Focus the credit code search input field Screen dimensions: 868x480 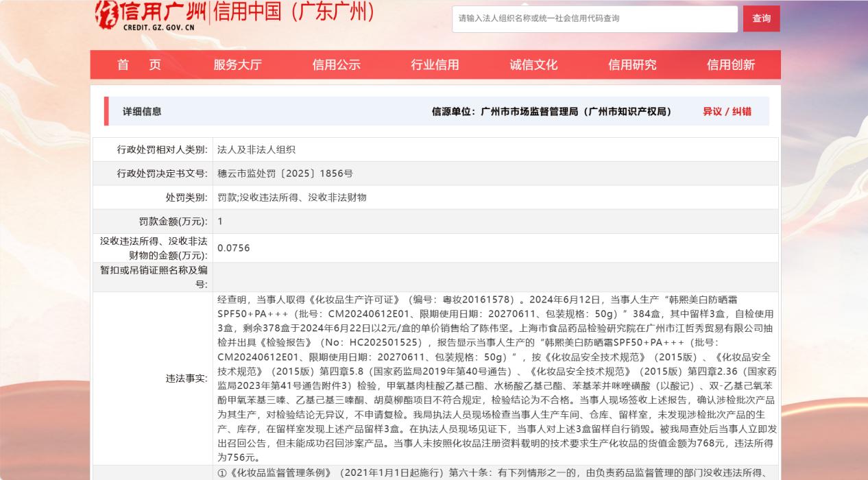(594, 19)
